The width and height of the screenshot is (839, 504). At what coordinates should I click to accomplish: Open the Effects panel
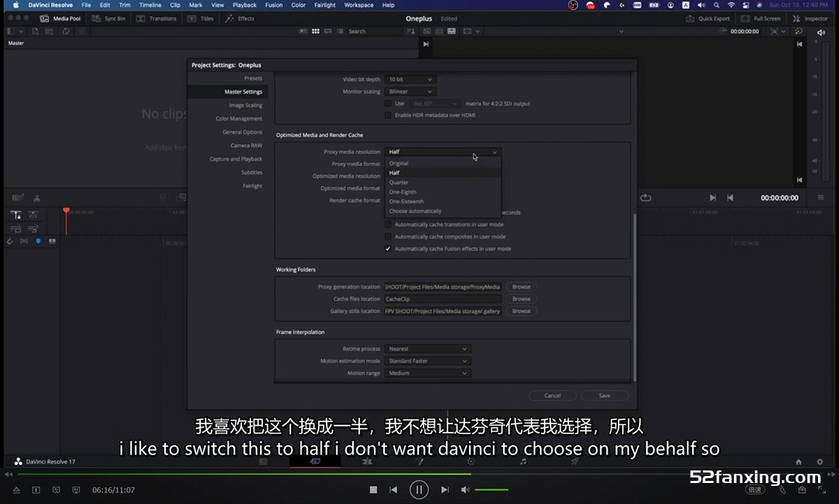pos(240,19)
